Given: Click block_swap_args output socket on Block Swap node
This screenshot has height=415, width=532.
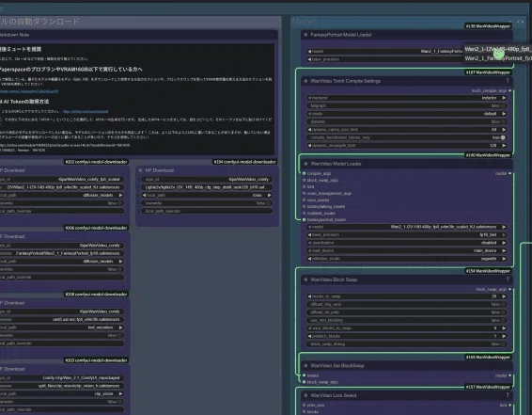Looking at the screenshot, I should point(509,289).
